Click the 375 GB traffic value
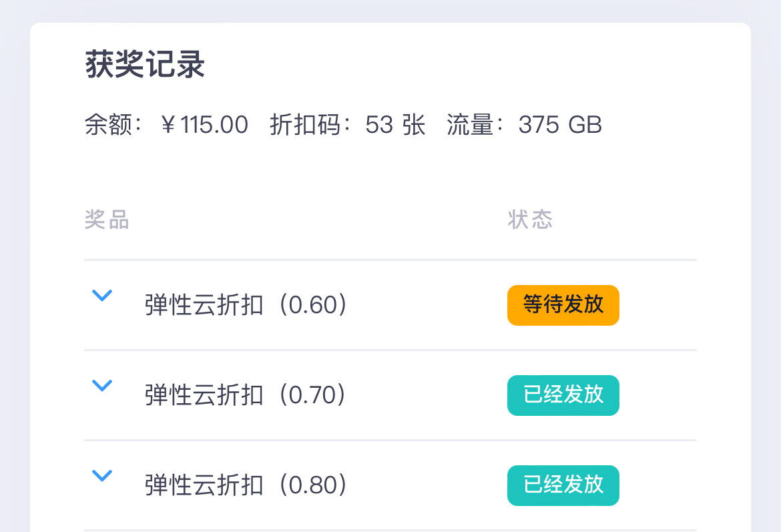 [x=560, y=125]
